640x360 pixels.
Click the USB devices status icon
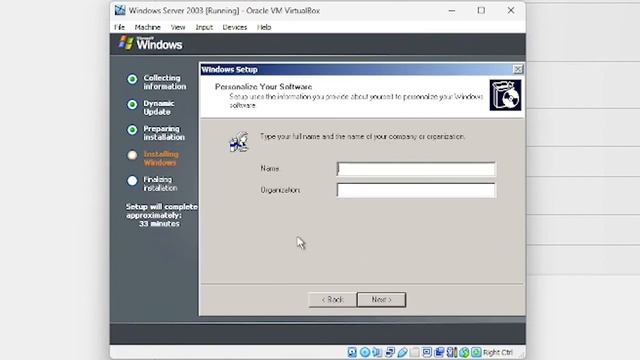[402, 352]
